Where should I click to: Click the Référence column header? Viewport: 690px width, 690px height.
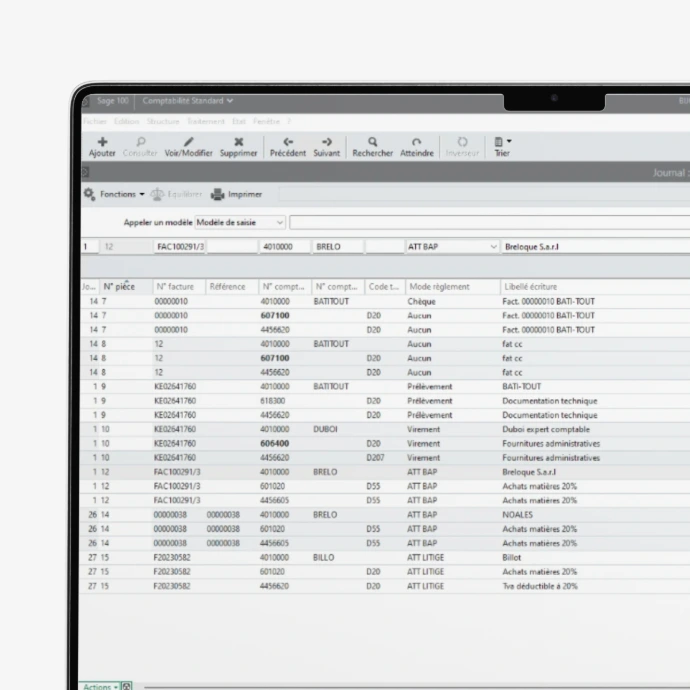pos(232,287)
